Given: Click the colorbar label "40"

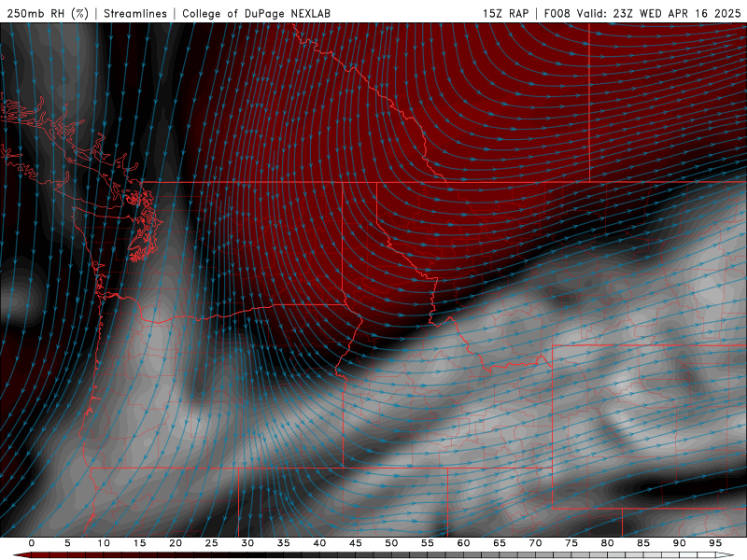Looking at the screenshot, I should click(319, 543).
